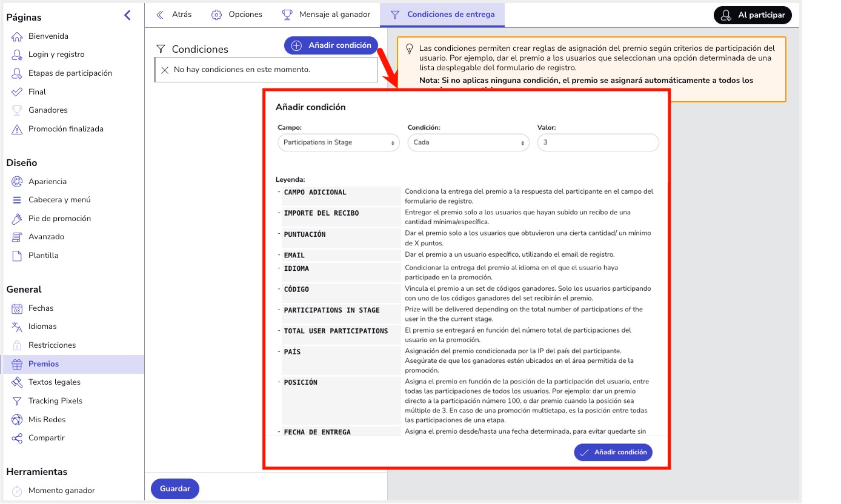
Task: Select the Condiciones de entrega tab
Action: [442, 15]
